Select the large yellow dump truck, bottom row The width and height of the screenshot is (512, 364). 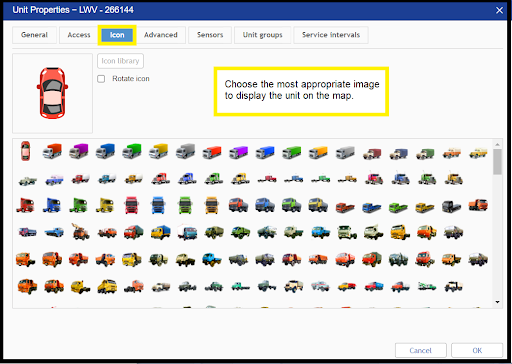tap(107, 286)
